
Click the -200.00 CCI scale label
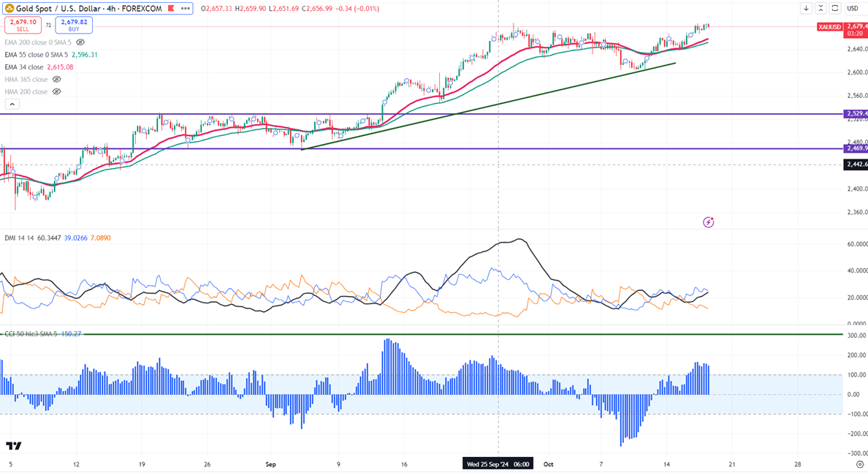[x=856, y=434]
